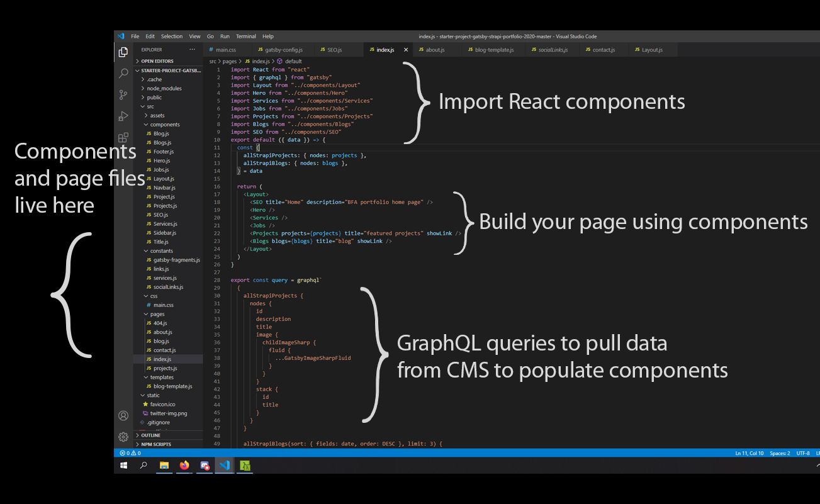Open the Run menu
This screenshot has height=504, width=820.
point(225,36)
